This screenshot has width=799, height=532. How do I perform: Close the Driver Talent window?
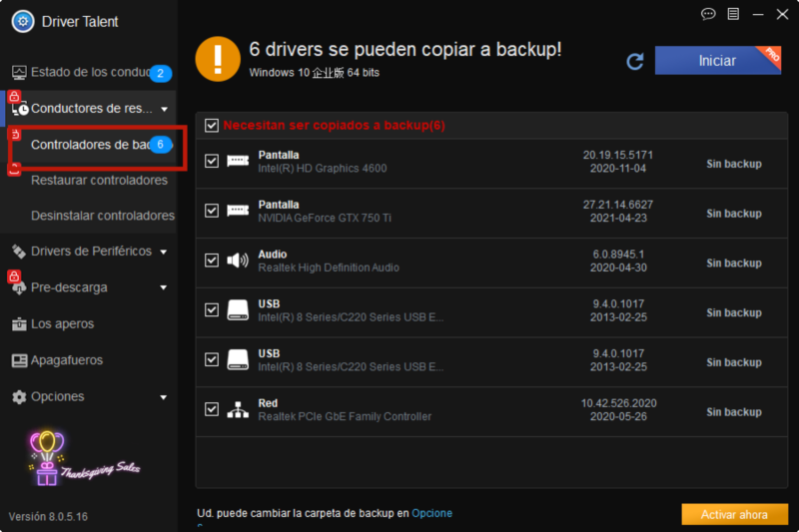point(783,14)
